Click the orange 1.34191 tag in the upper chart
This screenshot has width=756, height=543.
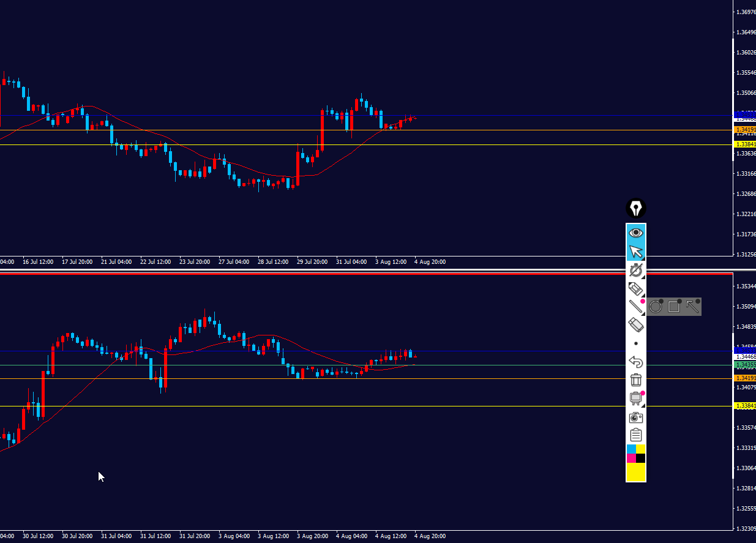tap(746, 130)
